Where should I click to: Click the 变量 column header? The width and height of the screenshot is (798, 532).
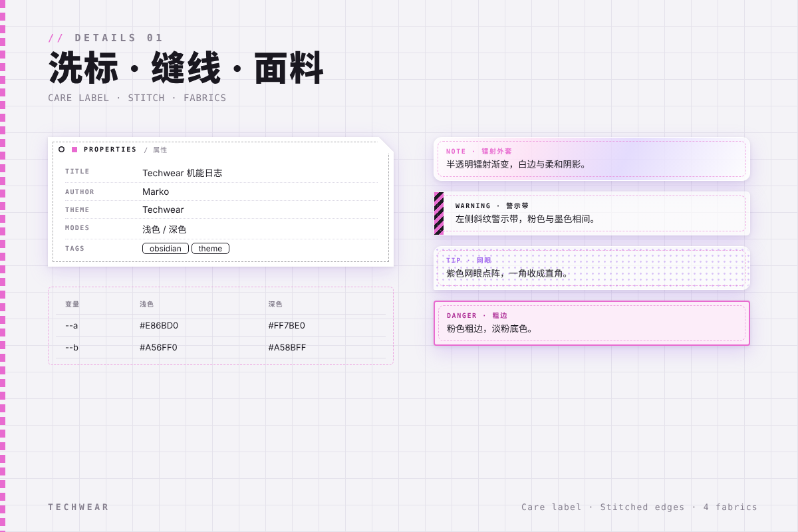pyautogui.click(x=72, y=305)
